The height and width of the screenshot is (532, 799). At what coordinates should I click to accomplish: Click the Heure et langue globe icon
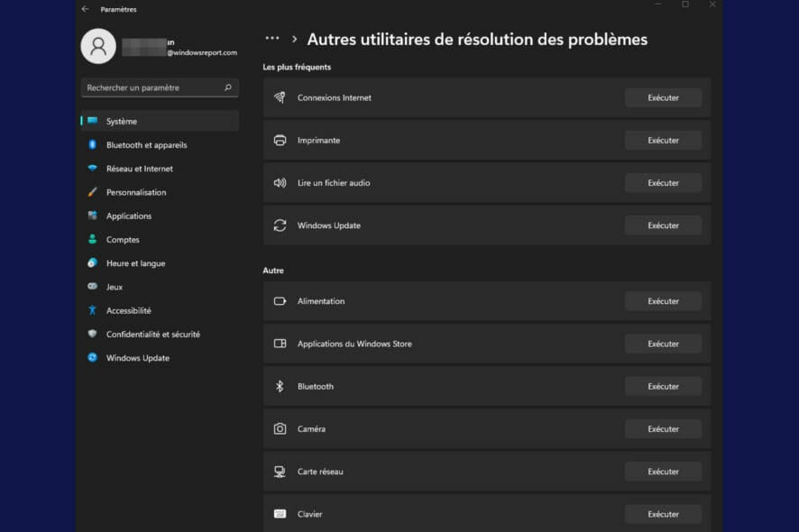(92, 263)
